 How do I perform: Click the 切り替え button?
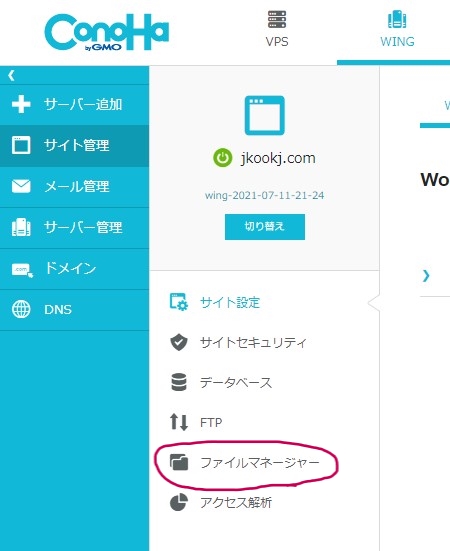[265, 227]
